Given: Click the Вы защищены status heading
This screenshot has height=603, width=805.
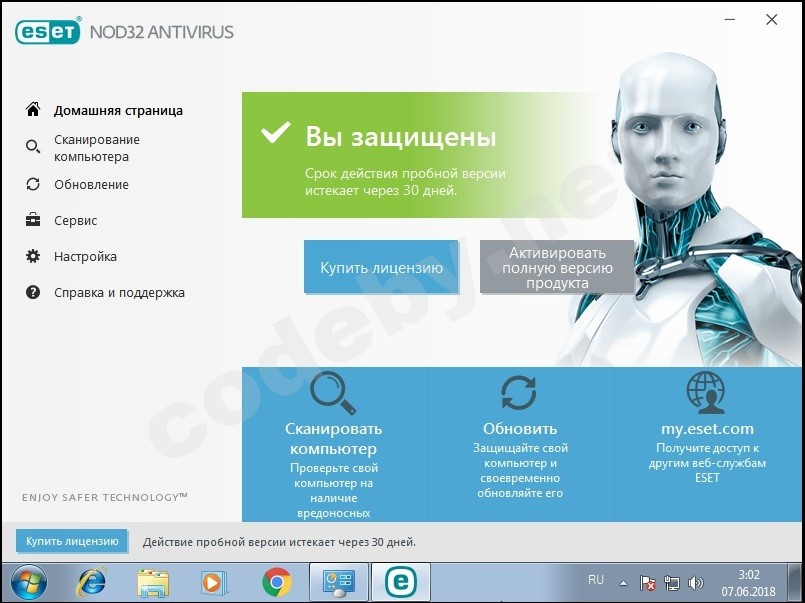Looking at the screenshot, I should click(x=400, y=137).
